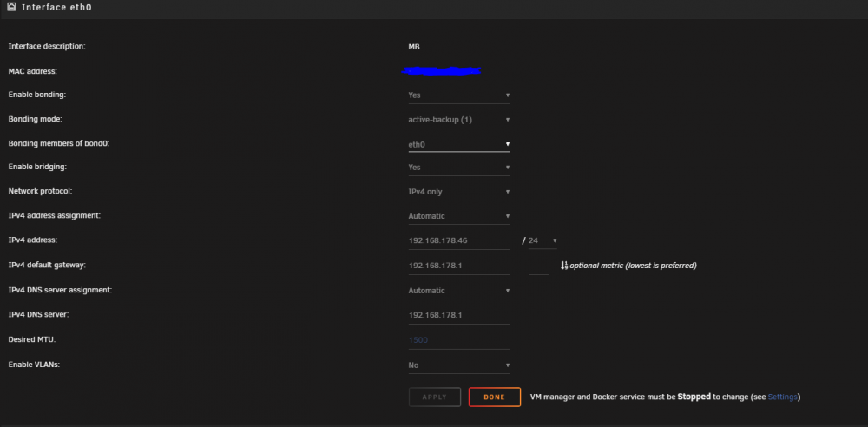Open the Settings link

click(782, 397)
